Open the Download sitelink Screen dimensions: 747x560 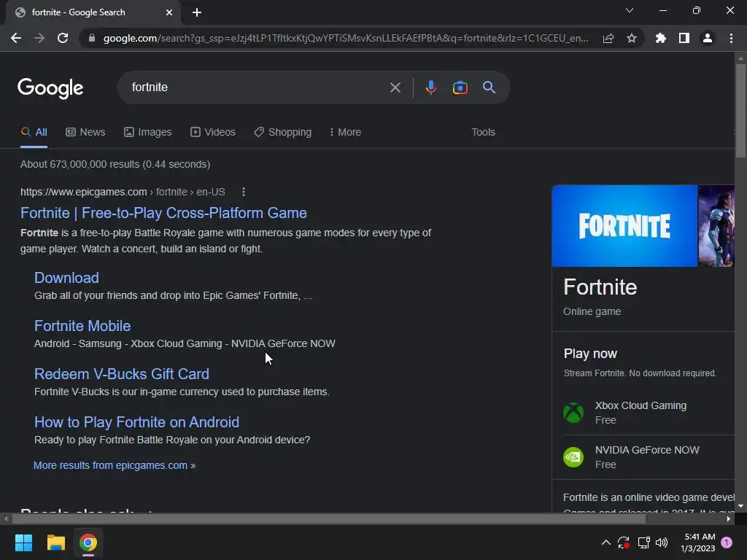[x=66, y=278]
